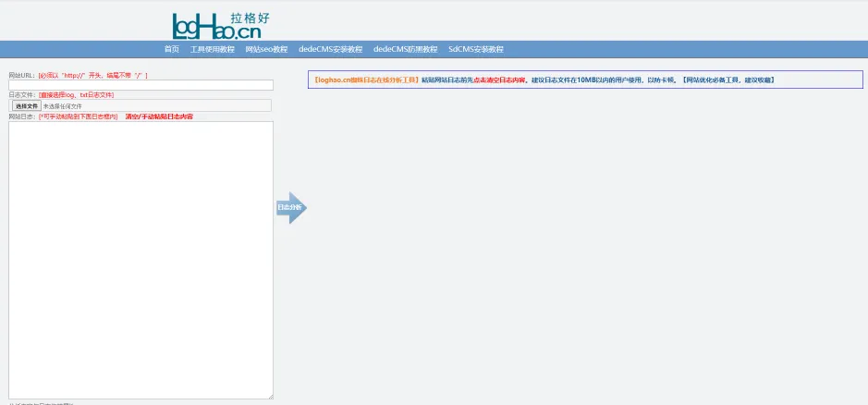
Task: Click the 日志文件: field label
Action: (23, 95)
